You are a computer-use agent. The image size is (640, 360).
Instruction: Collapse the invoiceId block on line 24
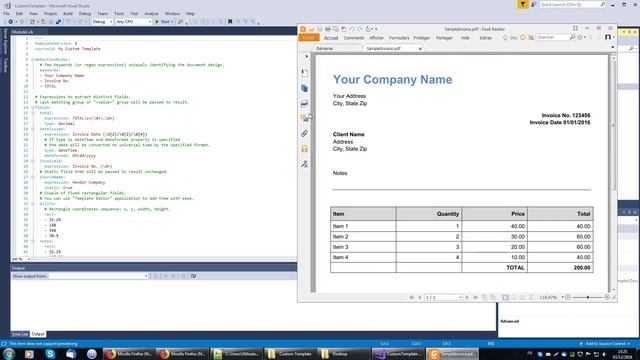tap(33, 161)
